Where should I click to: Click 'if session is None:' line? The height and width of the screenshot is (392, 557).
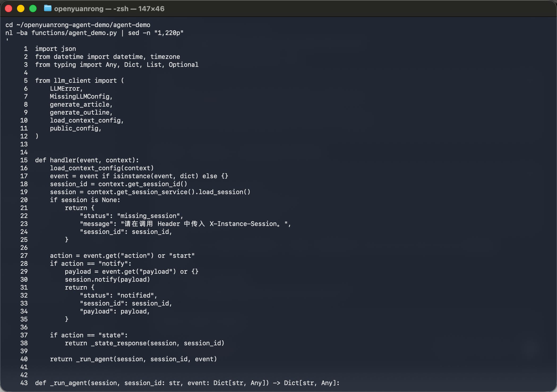(x=85, y=200)
